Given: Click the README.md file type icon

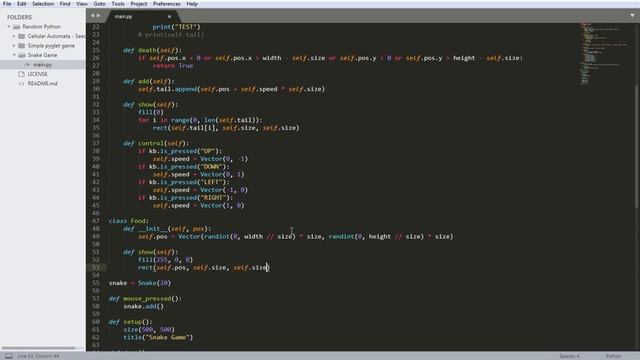Looking at the screenshot, I should click(22, 83).
